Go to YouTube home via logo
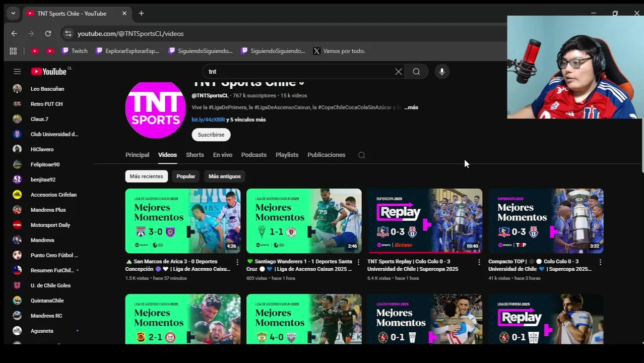The height and width of the screenshot is (363, 644). click(48, 72)
